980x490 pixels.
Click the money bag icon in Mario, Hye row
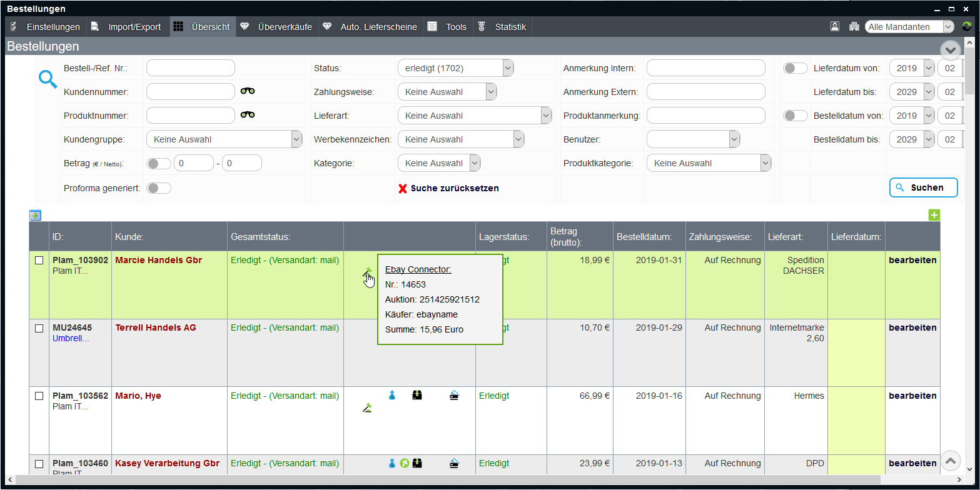392,395
